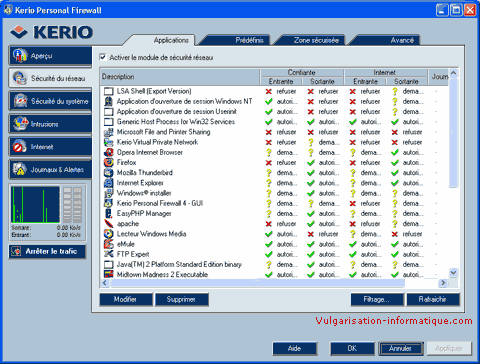
Task: Click the Kerio logo at top left
Action: coord(51,32)
